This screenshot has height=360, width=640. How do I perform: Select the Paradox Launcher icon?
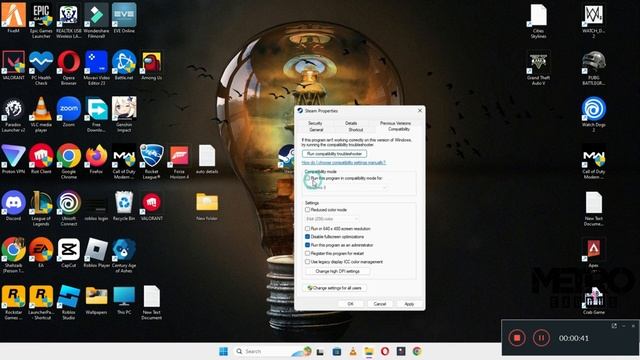13,115
